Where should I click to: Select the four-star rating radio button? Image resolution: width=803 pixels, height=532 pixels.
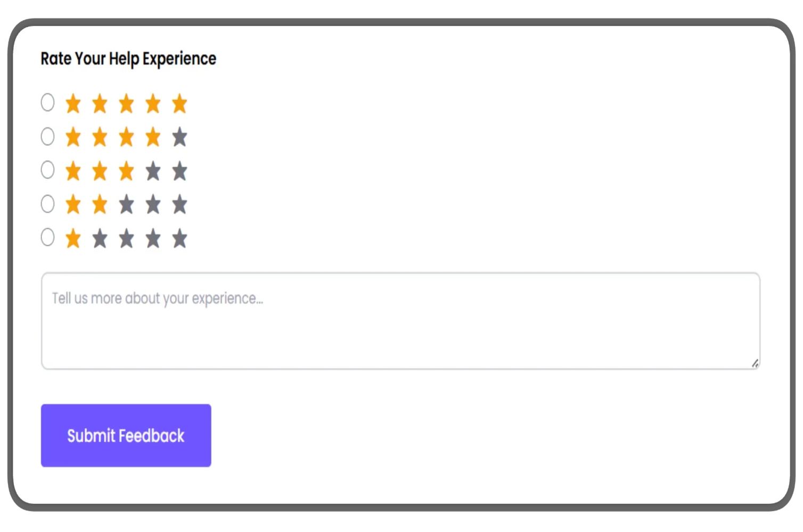47,136
